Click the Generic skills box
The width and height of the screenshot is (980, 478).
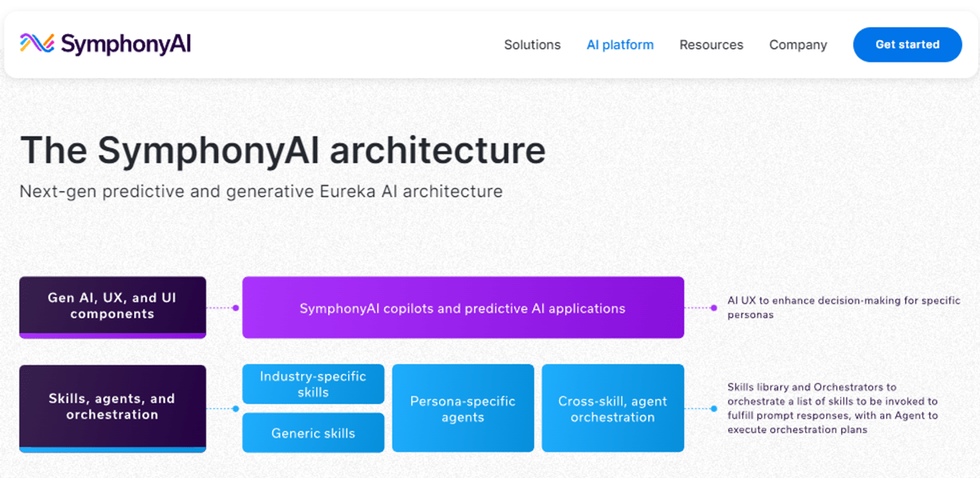[313, 433]
